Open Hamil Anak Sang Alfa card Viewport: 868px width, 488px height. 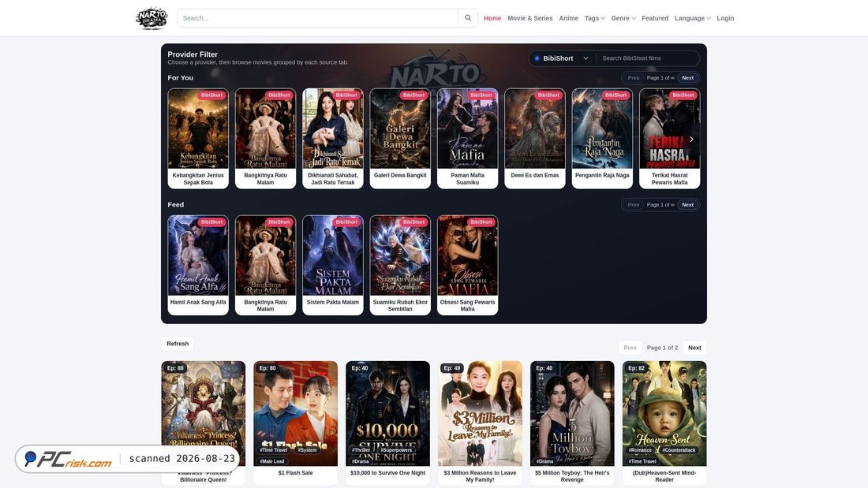(198, 265)
